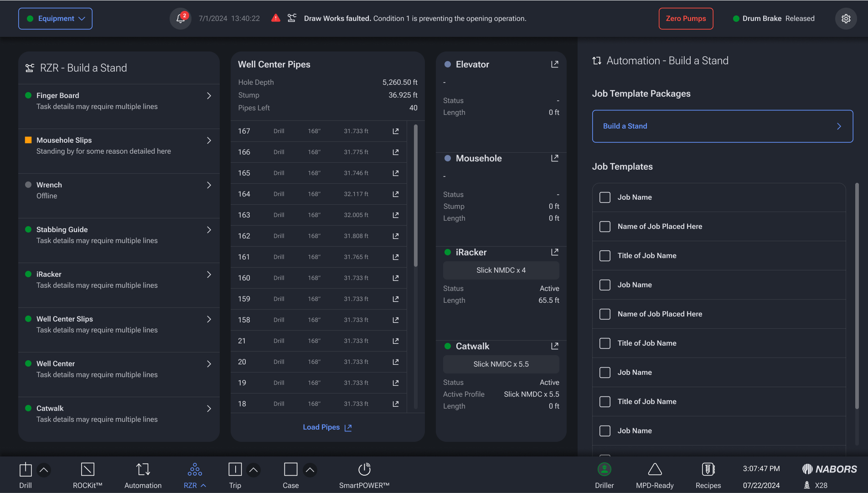The width and height of the screenshot is (868, 493).
Task: Check second Title of Job Name checkbox
Action: pyautogui.click(x=605, y=343)
